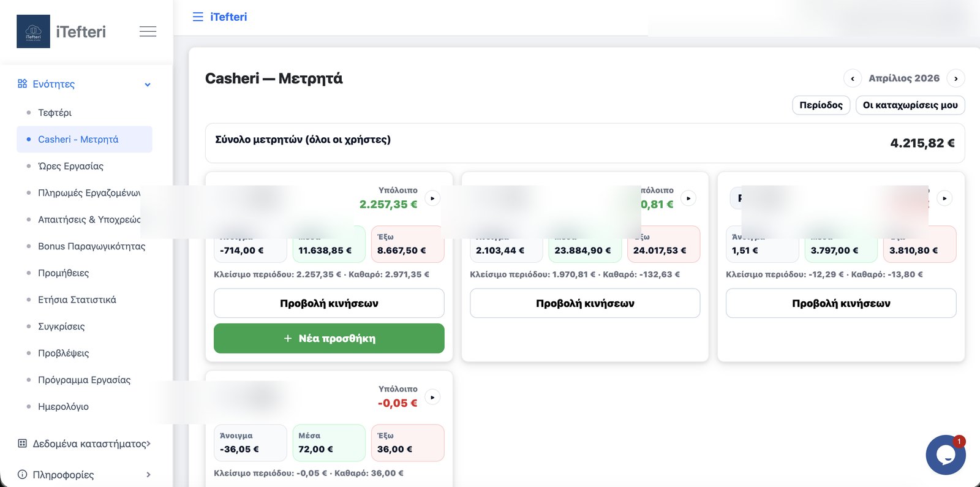Collapse the Ενότητες section chevron
The width and height of the screenshot is (980, 487).
click(148, 85)
